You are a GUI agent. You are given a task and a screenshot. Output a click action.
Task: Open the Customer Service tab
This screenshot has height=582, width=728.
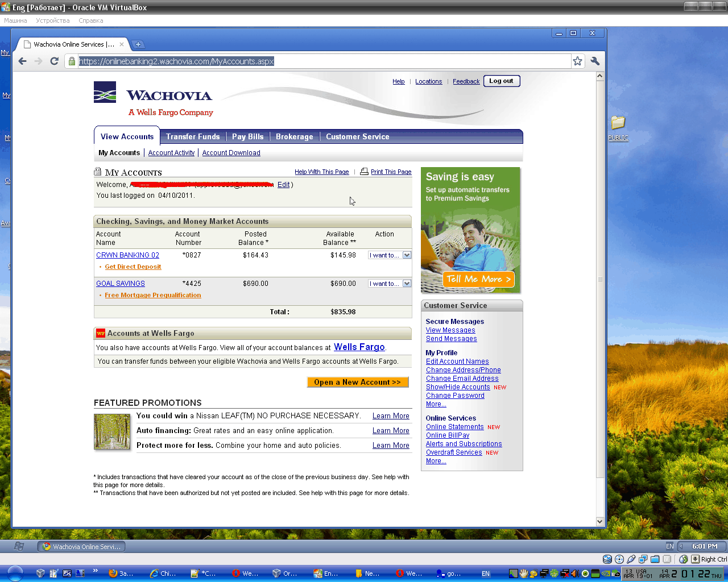pos(358,136)
